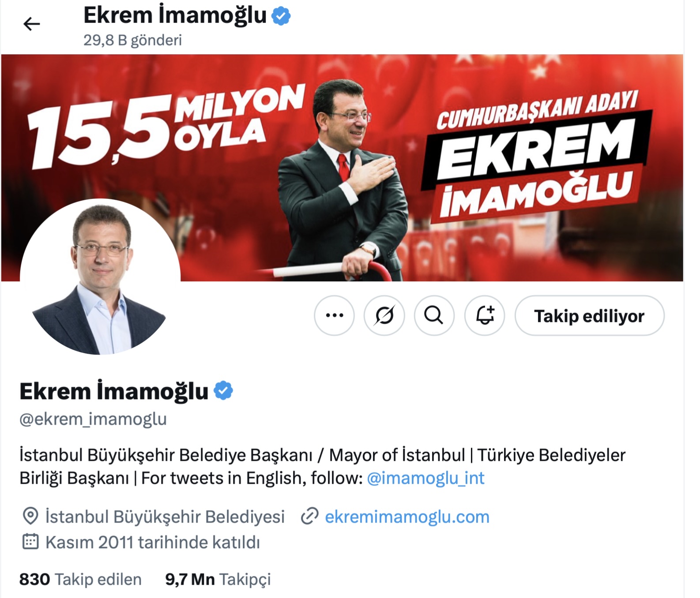Viewport: 700px width, 598px height.
Task: Click the link chain icon by website
Action: (310, 516)
